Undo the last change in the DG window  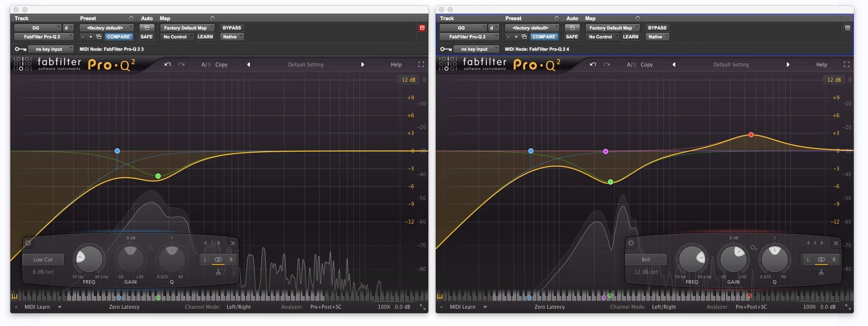(x=168, y=65)
